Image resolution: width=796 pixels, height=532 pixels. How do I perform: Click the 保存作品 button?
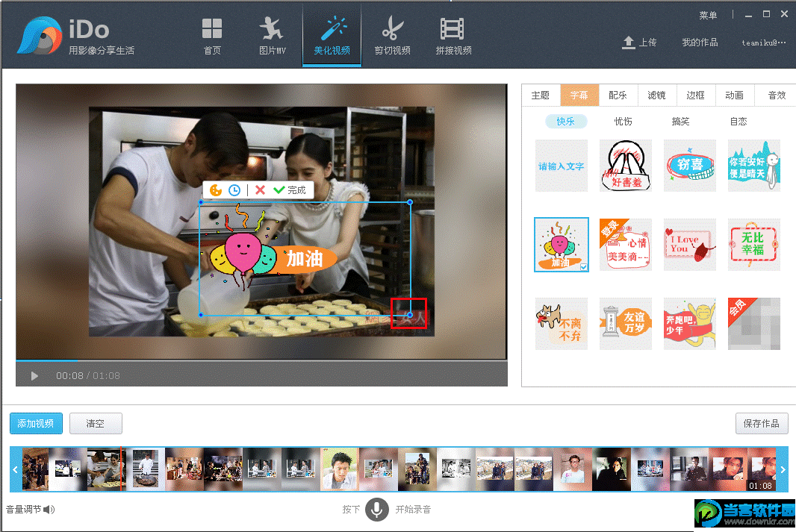tap(762, 424)
